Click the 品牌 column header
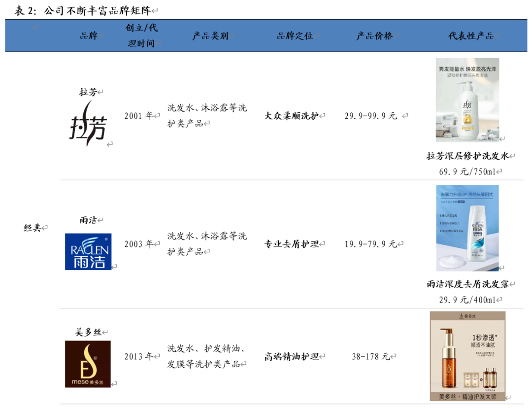The image size is (532, 408). 89,35
